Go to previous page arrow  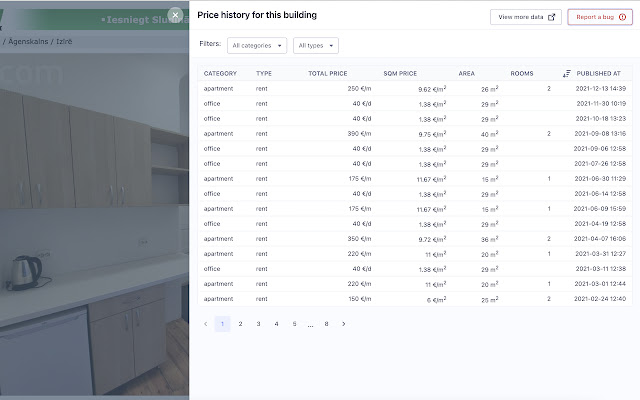tap(205, 324)
